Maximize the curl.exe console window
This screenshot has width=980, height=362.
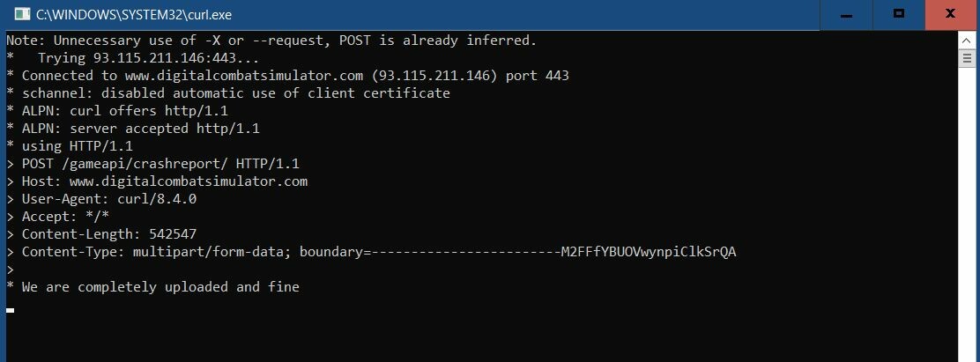[x=899, y=15]
